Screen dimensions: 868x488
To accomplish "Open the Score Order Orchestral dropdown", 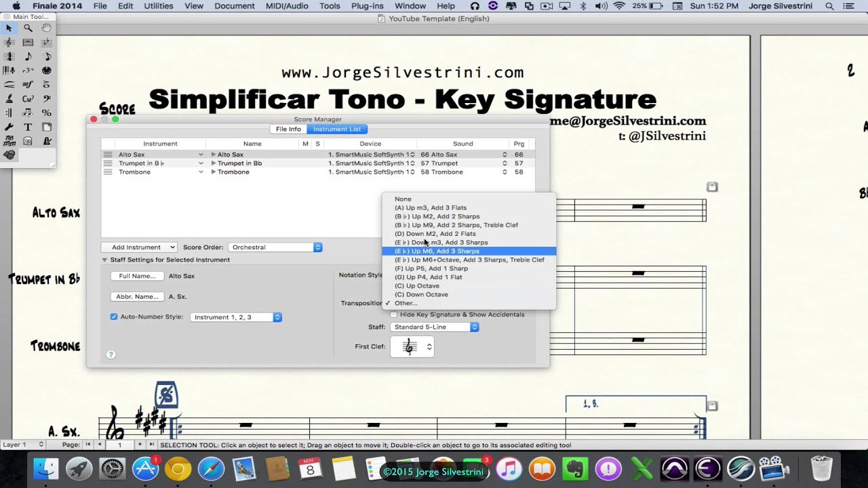I will (x=275, y=247).
